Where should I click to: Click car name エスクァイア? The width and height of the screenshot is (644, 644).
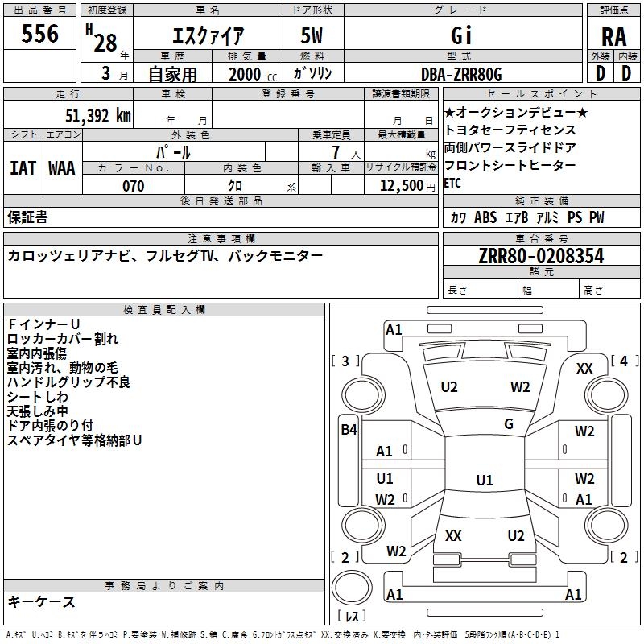[x=208, y=35]
